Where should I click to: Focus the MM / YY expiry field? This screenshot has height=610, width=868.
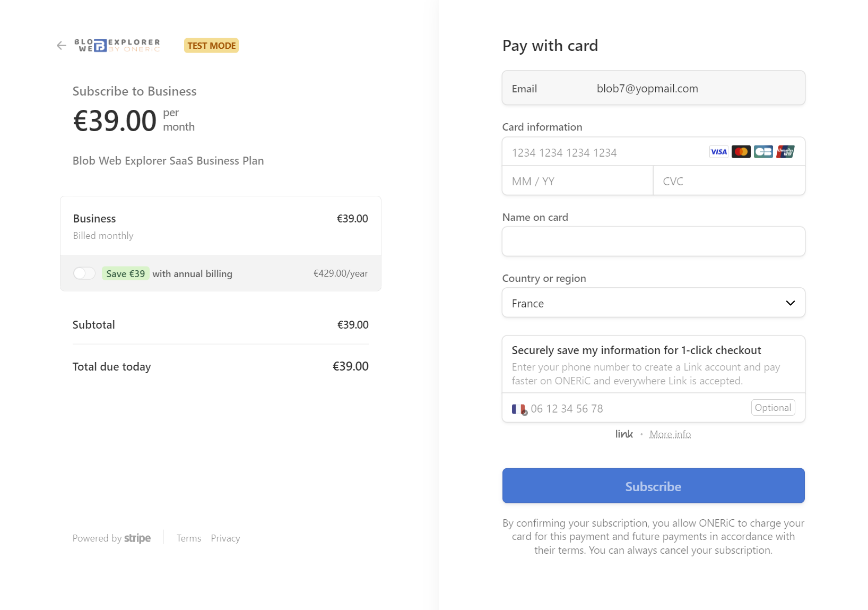(578, 181)
